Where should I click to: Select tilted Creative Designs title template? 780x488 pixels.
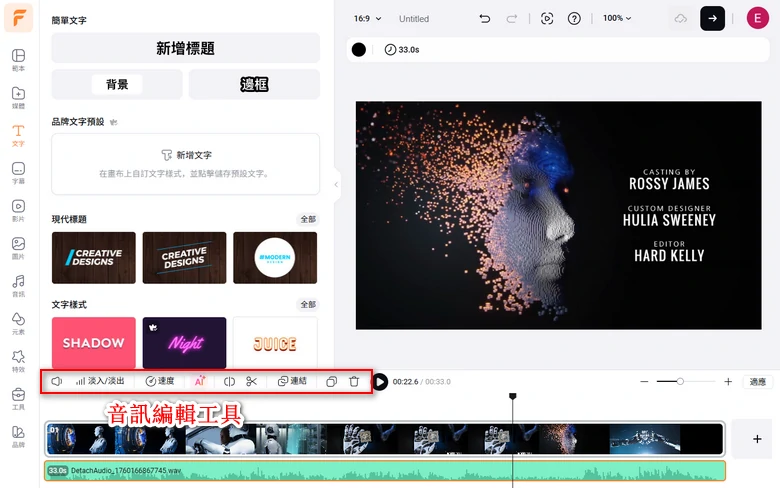click(185, 258)
